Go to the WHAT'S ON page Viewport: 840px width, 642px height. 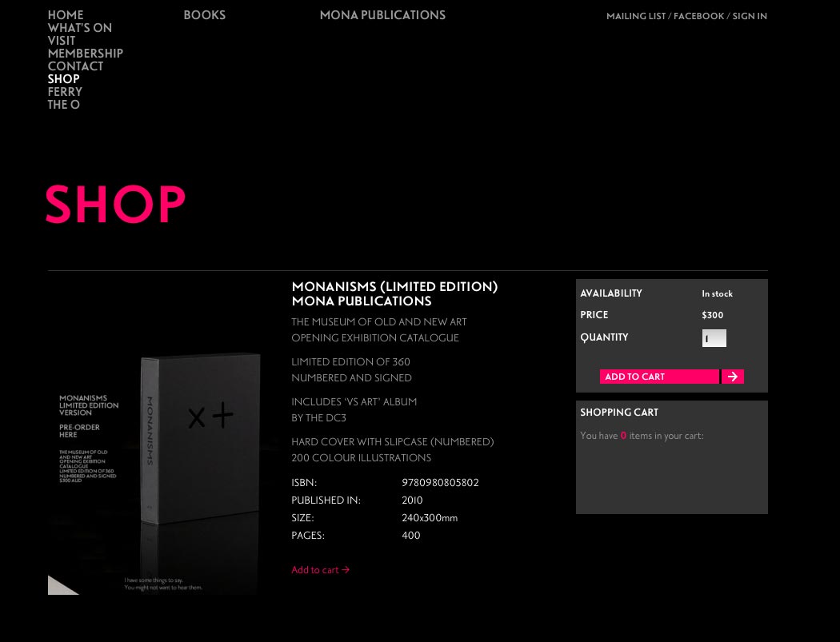pyautogui.click(x=80, y=28)
